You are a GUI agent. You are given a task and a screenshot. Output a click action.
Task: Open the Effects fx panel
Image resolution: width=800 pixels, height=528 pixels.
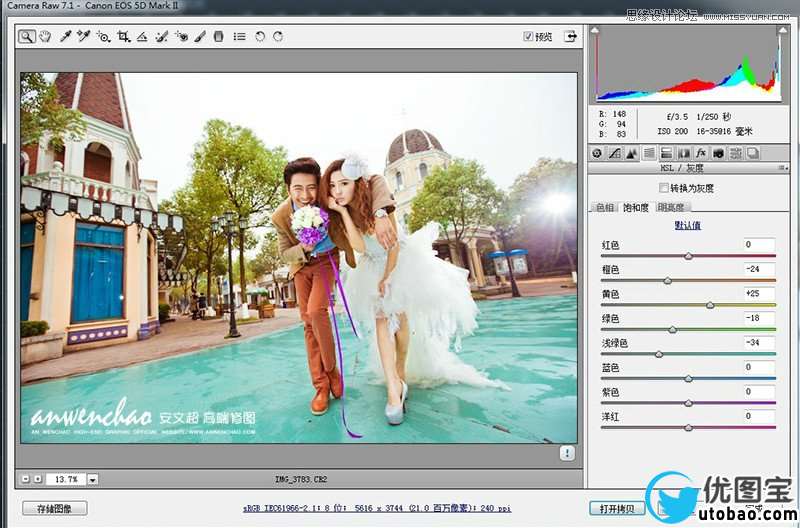click(x=701, y=153)
